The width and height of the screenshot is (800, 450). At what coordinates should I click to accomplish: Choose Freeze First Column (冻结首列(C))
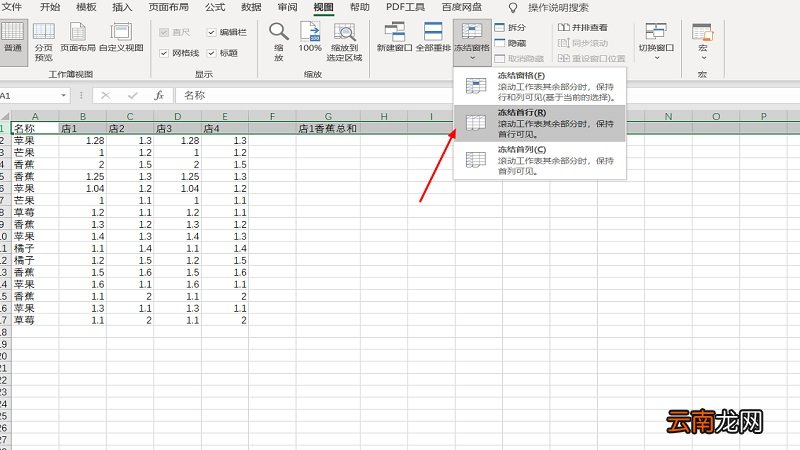pos(539,160)
